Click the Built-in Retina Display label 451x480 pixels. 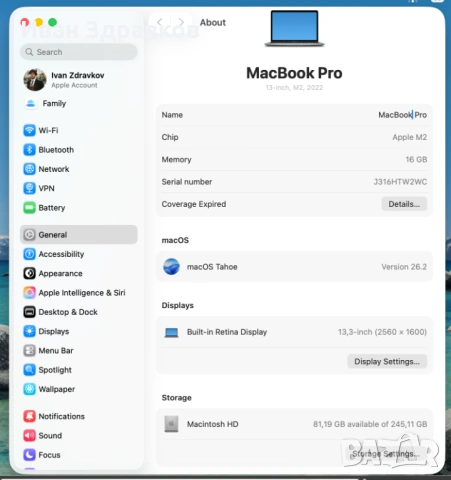[227, 332]
